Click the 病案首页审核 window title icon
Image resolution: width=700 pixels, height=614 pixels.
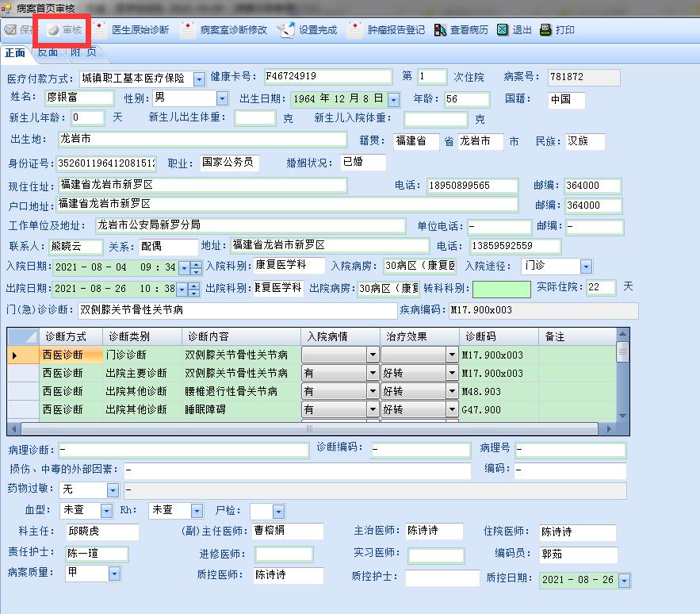coord(6,8)
